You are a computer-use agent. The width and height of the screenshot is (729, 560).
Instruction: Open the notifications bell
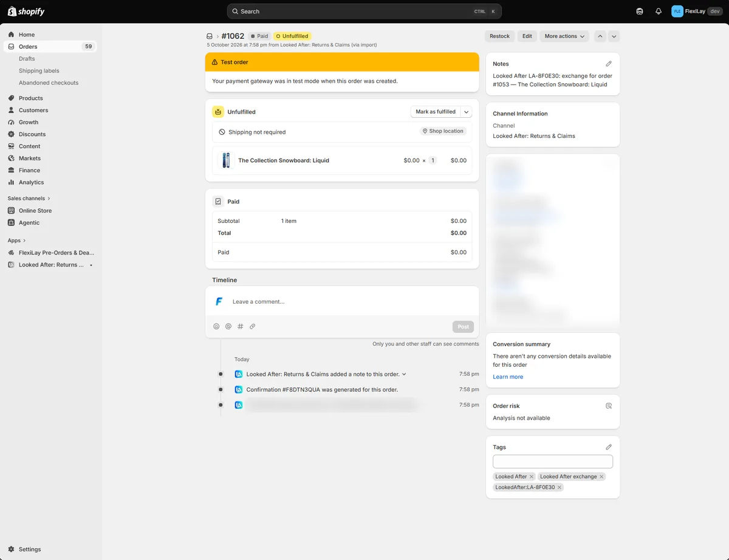pyautogui.click(x=659, y=12)
